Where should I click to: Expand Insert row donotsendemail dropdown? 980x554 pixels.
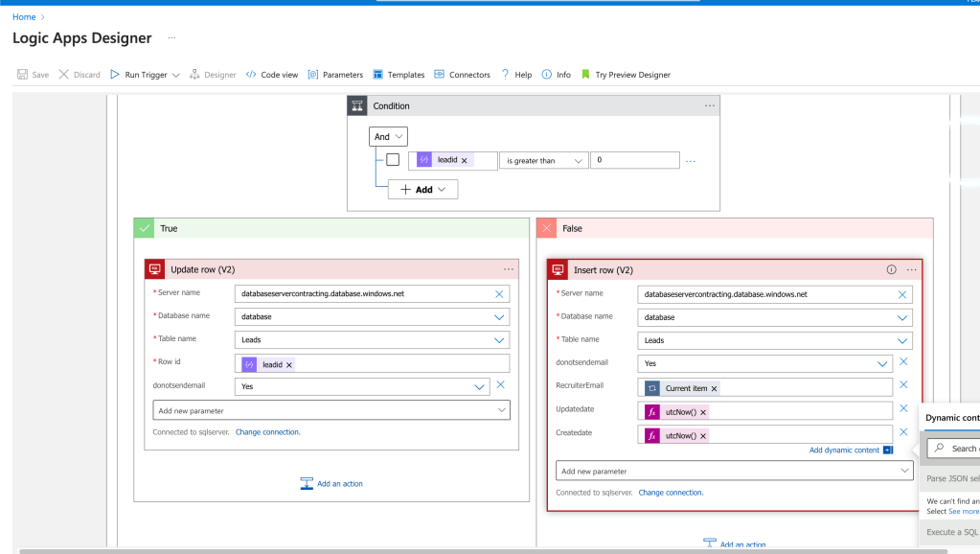[882, 364]
